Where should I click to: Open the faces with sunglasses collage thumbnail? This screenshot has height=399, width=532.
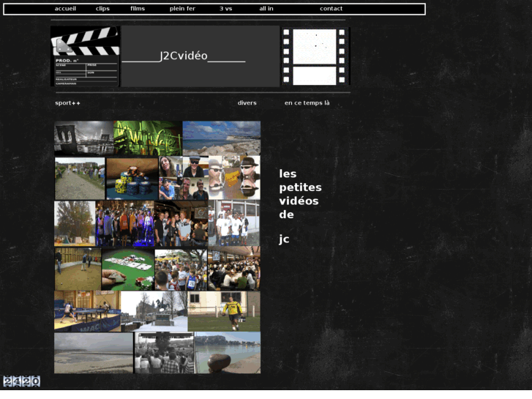184,178
